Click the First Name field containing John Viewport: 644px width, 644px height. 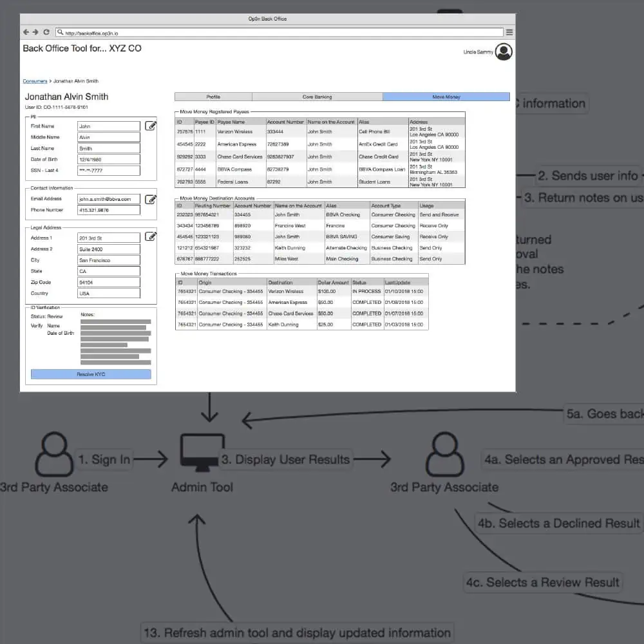(x=108, y=126)
